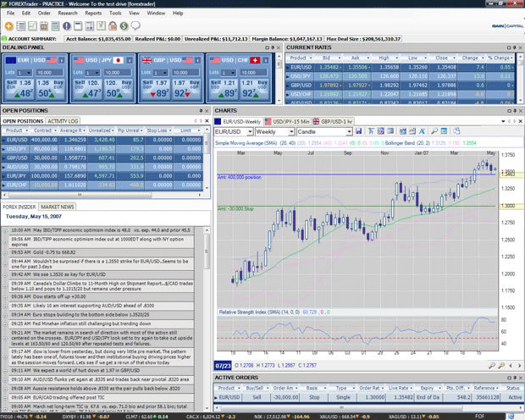Viewport: 525px width, 420px height.
Task: Click Sell USD on the USD/CHF tile
Action: coord(224,88)
